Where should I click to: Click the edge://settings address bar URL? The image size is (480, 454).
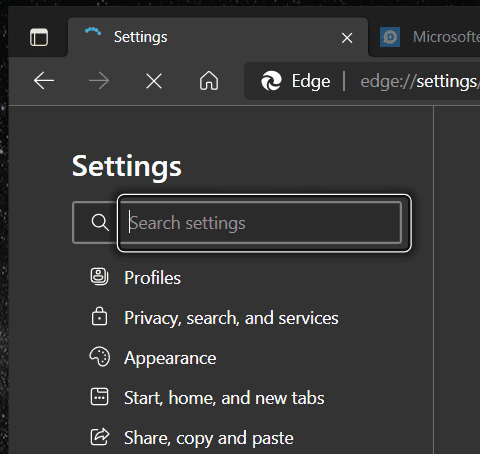click(419, 81)
